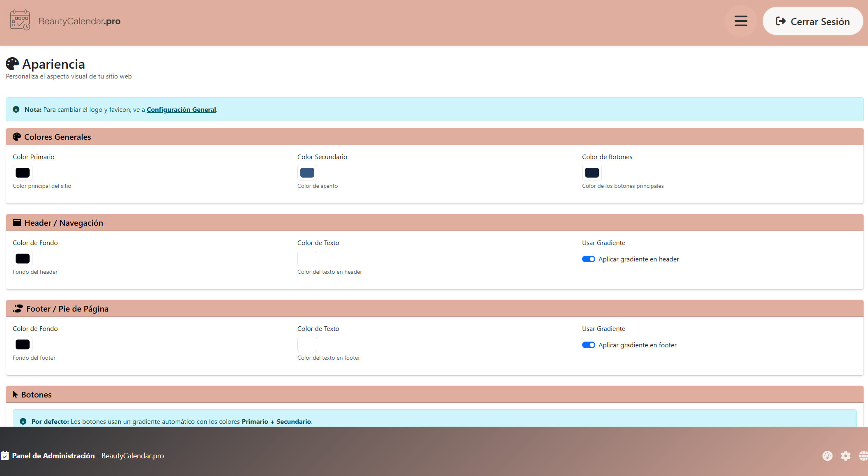The image size is (868, 476).
Task: Open the Color Secundario swatch picker
Action: point(307,173)
